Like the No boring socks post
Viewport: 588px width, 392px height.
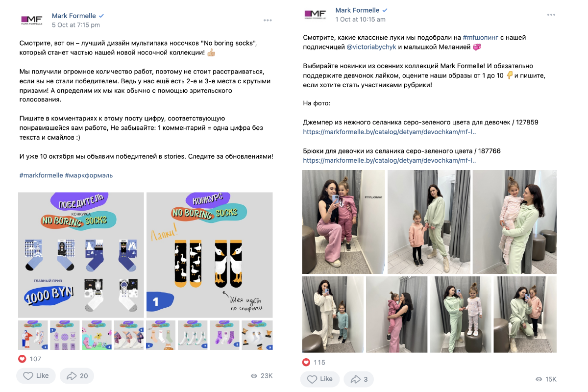point(36,376)
